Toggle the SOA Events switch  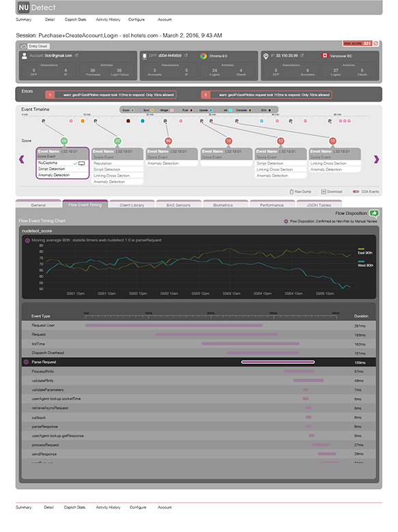tap(356, 192)
